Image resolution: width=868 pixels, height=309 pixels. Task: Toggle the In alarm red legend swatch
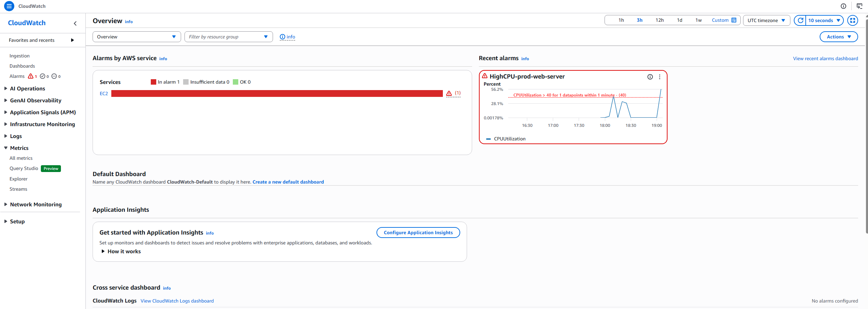coord(154,82)
